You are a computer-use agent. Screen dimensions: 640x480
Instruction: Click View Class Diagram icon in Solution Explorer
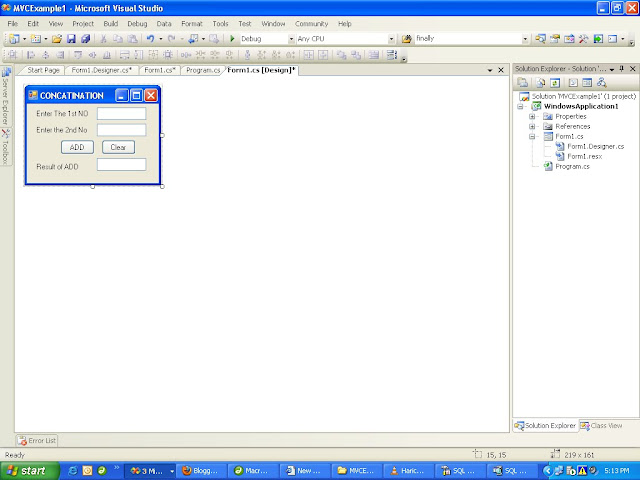click(602, 83)
